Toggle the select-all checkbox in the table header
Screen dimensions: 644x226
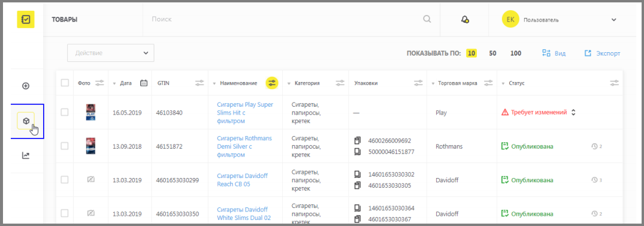(x=65, y=83)
